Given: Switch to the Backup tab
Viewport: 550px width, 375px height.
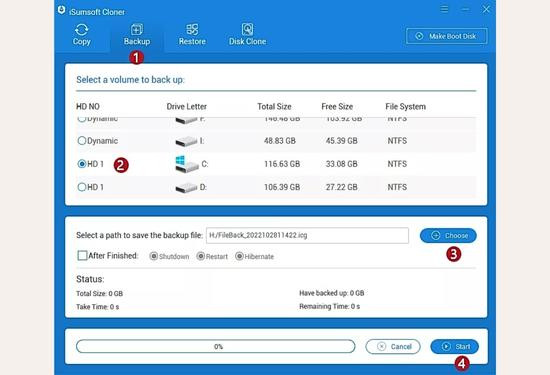Looking at the screenshot, I should coord(137,34).
